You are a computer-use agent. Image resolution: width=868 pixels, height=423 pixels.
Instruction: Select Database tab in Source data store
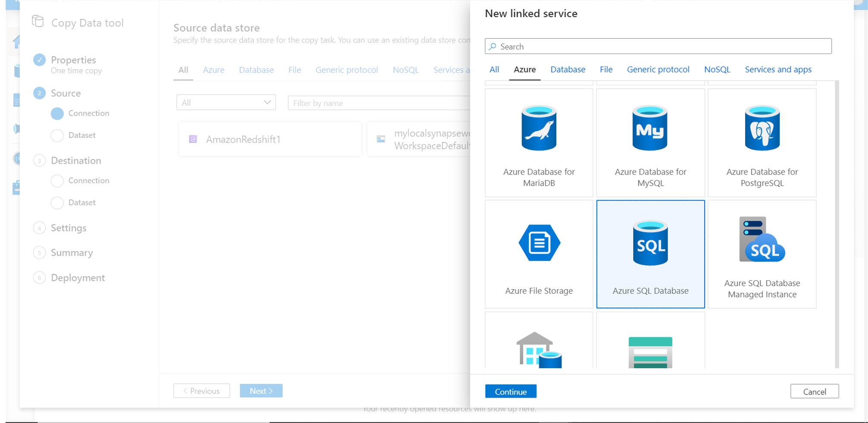point(256,70)
